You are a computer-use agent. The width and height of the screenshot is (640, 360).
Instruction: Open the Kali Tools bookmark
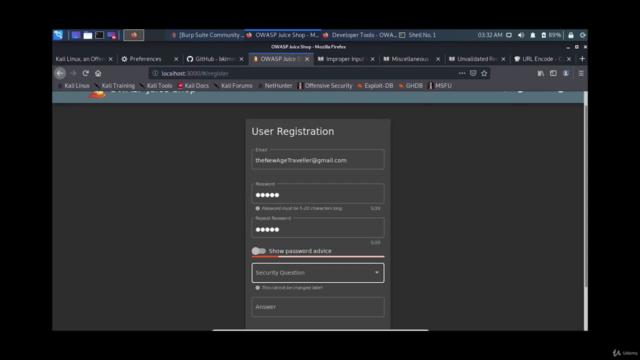tap(156, 86)
